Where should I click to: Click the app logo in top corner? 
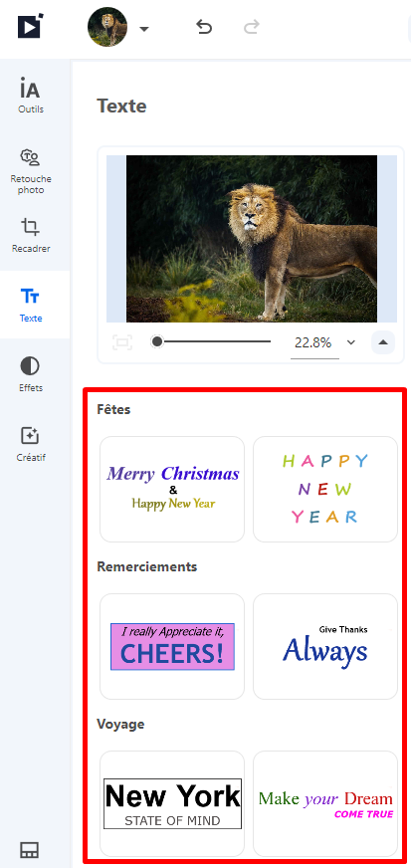[x=31, y=26]
